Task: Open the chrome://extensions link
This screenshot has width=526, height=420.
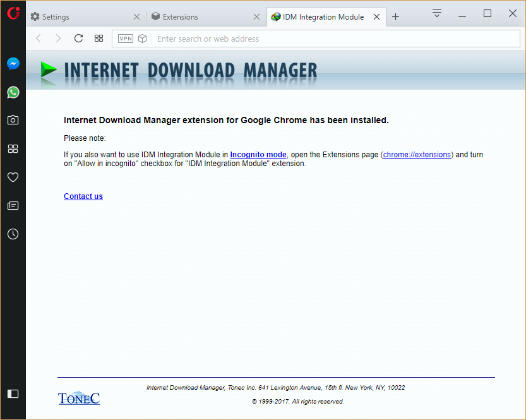Action: point(417,155)
